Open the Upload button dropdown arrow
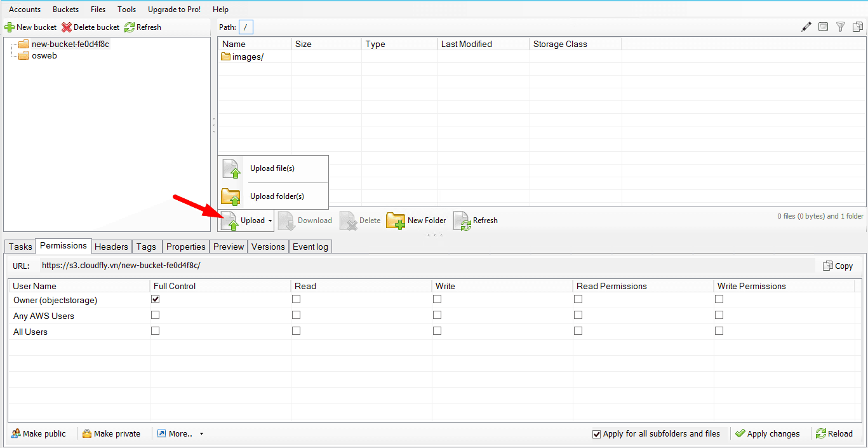 click(x=270, y=221)
